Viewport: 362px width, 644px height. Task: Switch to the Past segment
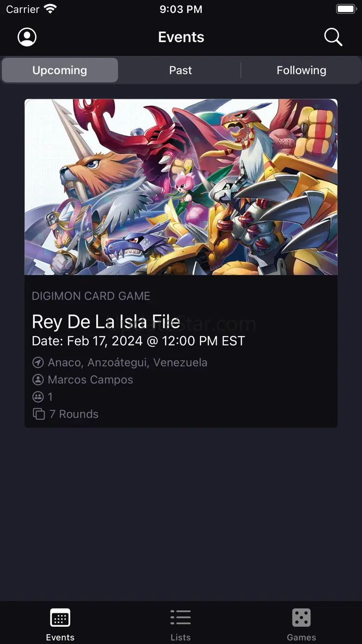coord(181,70)
